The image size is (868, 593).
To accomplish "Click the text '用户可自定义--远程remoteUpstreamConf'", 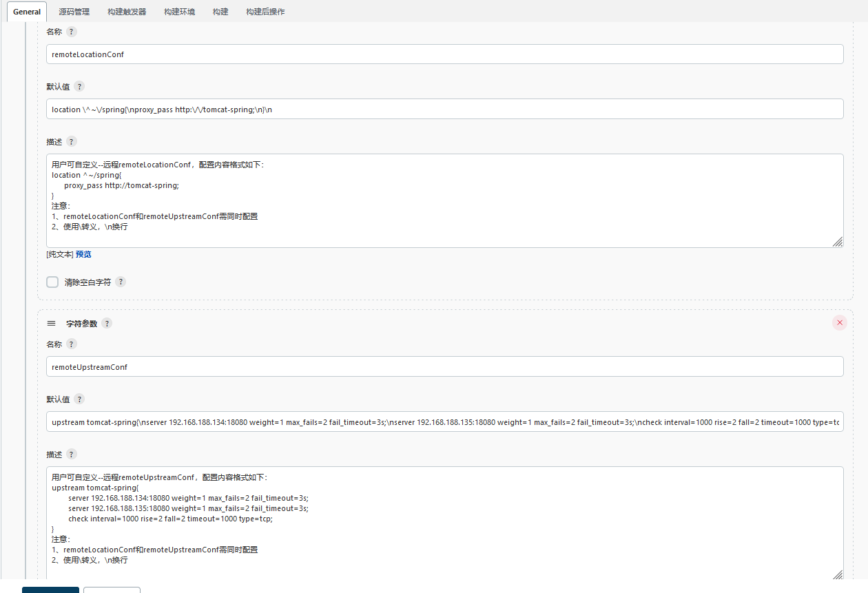I will pos(123,477).
